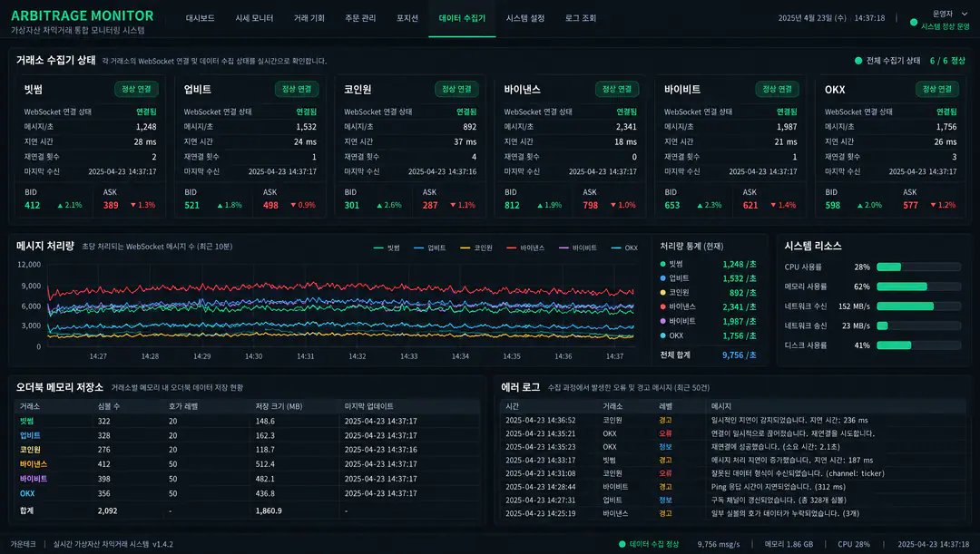Toggle 바이비트 series in chart legend
This screenshot has width=980, height=554.
[x=577, y=248]
